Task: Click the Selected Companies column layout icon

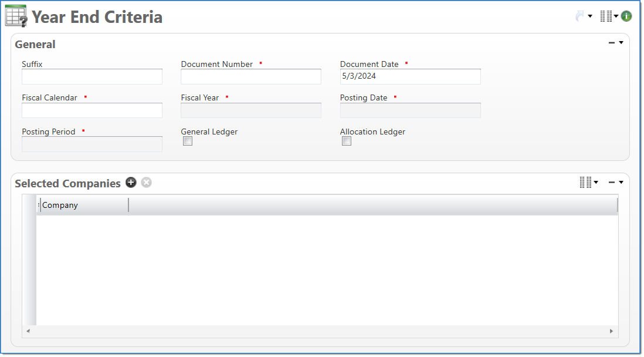Action: [585, 183]
